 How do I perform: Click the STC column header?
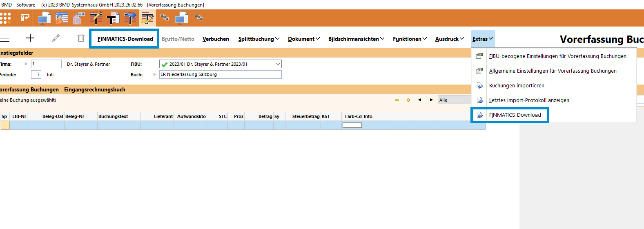pos(217,116)
